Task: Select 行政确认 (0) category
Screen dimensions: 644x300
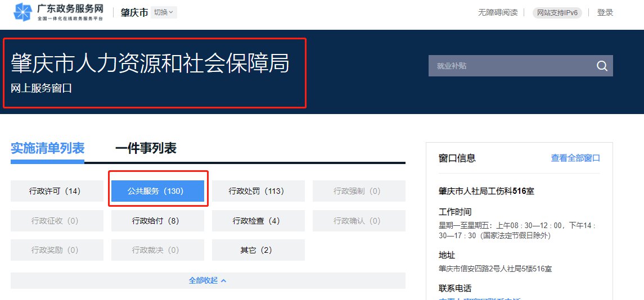Action: (359, 221)
